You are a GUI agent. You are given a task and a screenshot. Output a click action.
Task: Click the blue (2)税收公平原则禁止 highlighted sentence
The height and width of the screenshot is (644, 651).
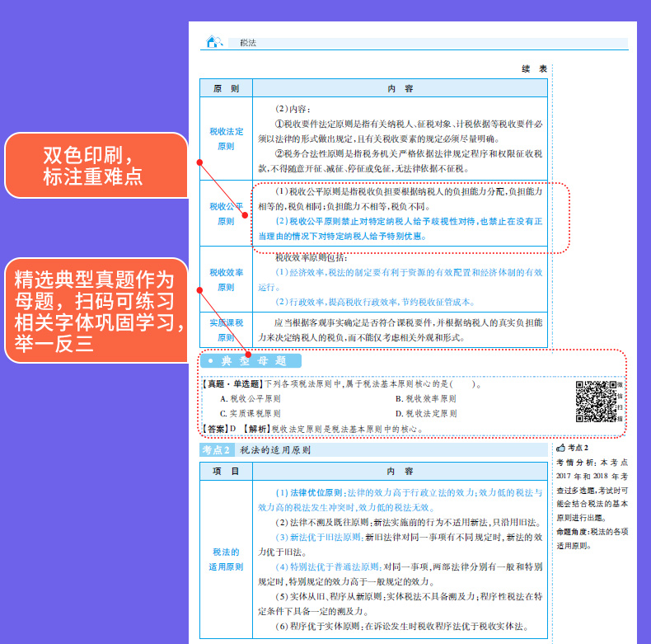pyautogui.click(x=400, y=228)
